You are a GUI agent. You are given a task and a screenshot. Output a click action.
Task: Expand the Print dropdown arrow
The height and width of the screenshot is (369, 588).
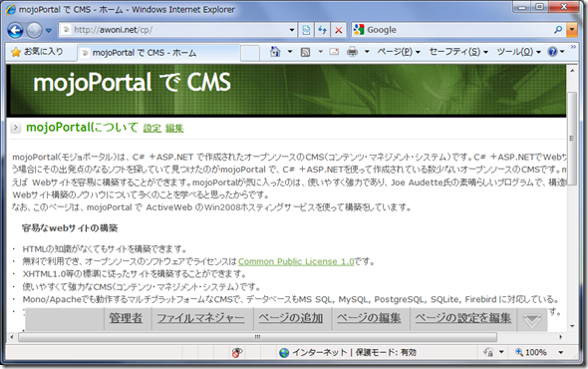(x=367, y=52)
